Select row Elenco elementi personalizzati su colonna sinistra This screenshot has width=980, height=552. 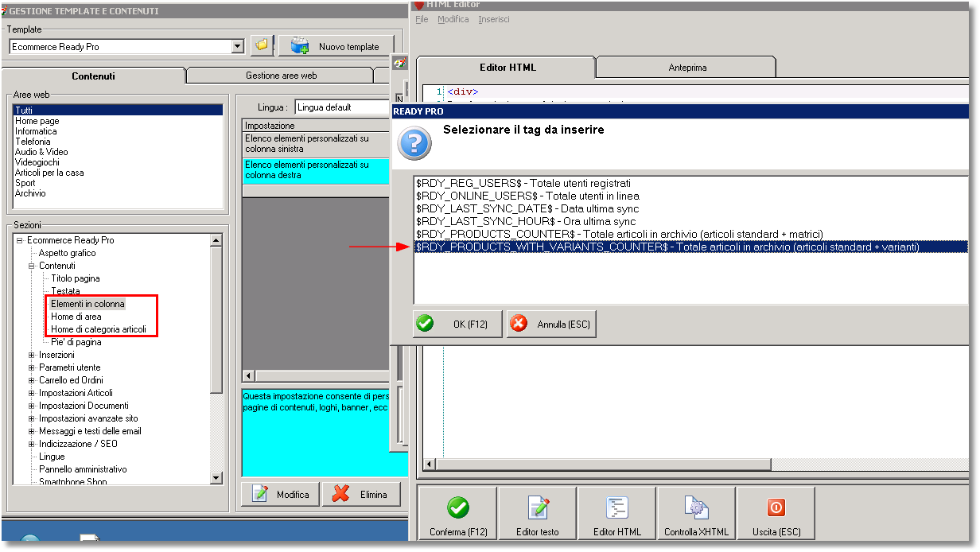click(317, 144)
